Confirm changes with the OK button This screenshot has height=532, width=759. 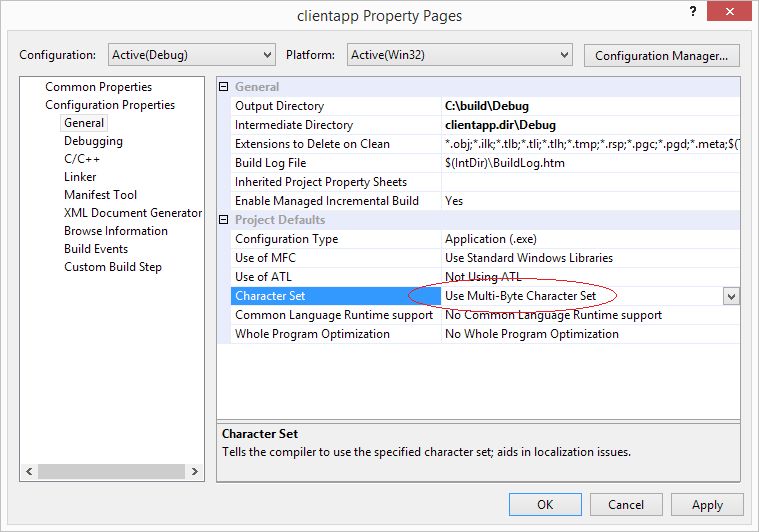545,505
